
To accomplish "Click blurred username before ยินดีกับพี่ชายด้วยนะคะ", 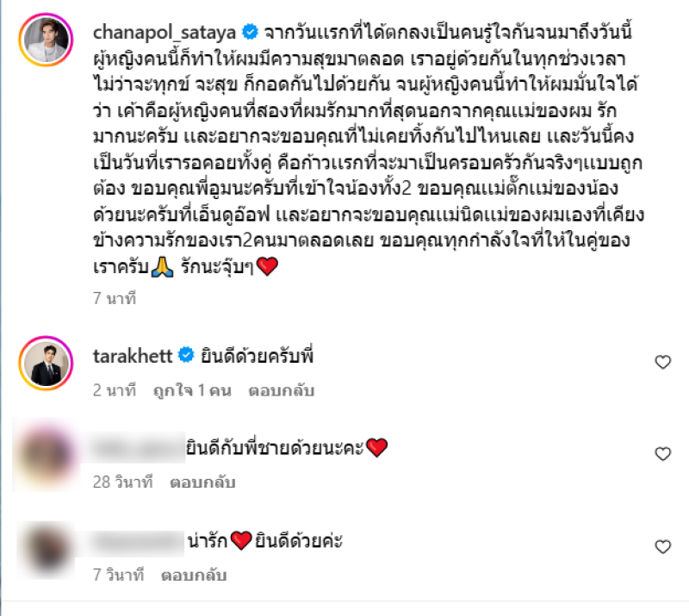I will click(x=136, y=448).
